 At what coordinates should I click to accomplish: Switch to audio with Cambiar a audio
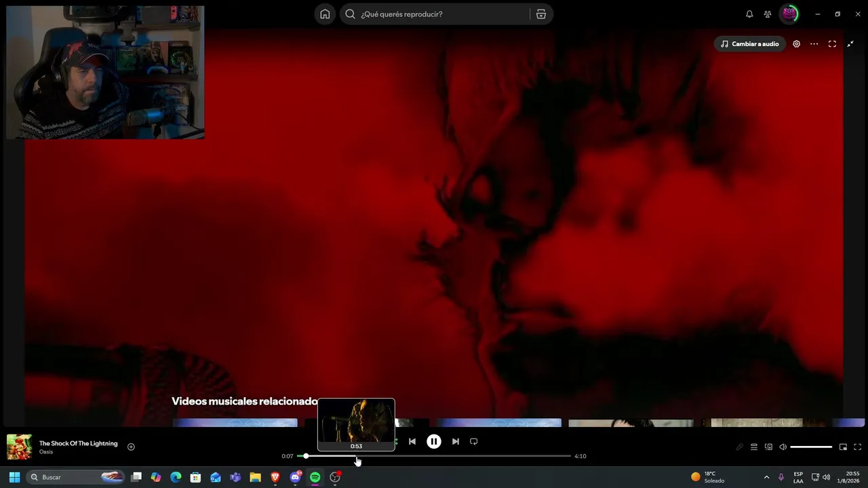[749, 44]
